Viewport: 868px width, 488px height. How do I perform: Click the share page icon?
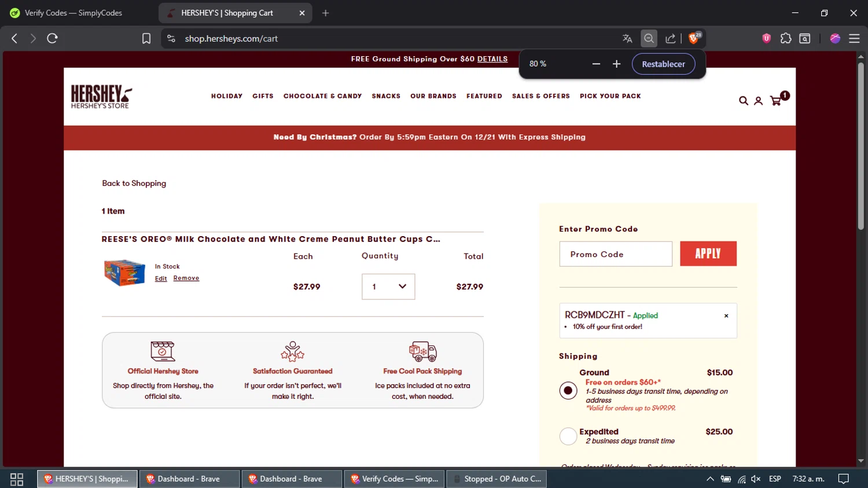671,38
